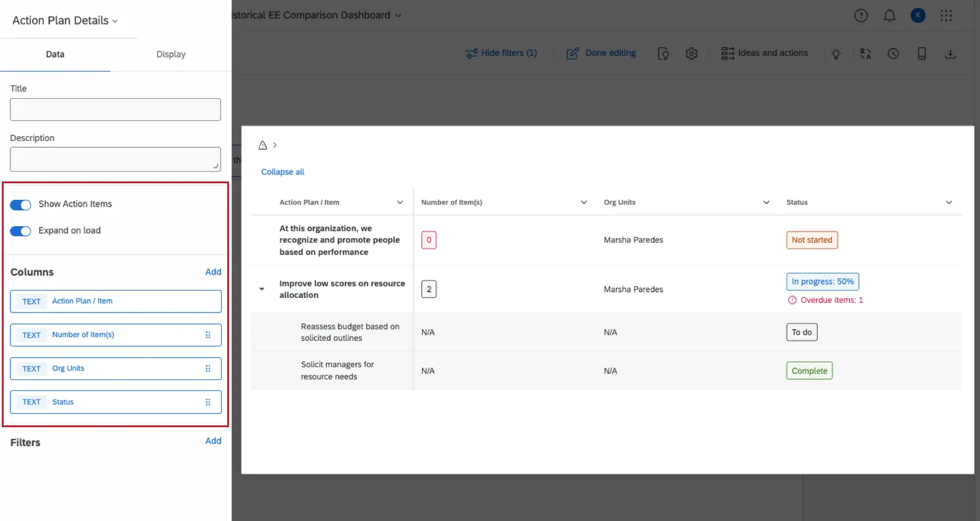Open Number of Item(s) column header dropdown
Viewport: 980px width, 521px height.
coord(584,203)
